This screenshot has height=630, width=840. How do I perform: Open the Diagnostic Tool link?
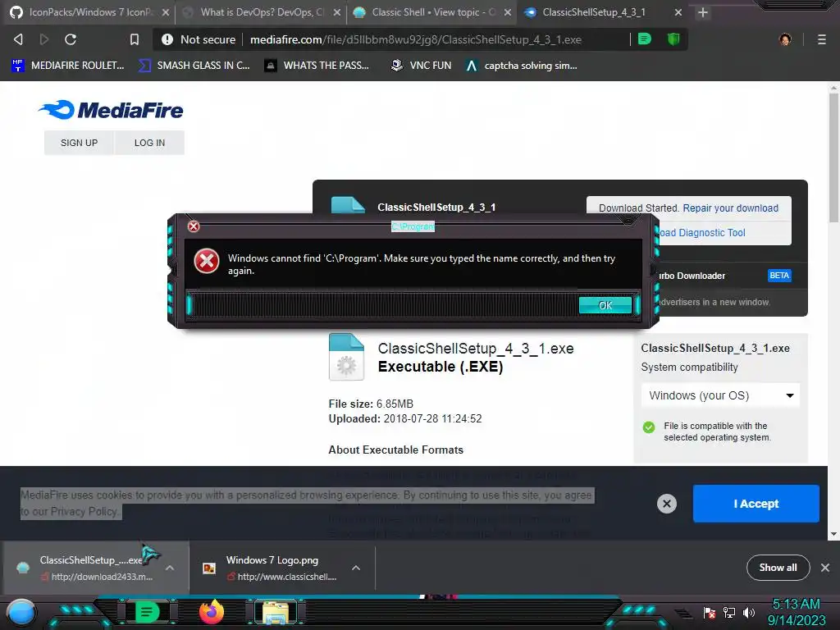pyautogui.click(x=702, y=232)
